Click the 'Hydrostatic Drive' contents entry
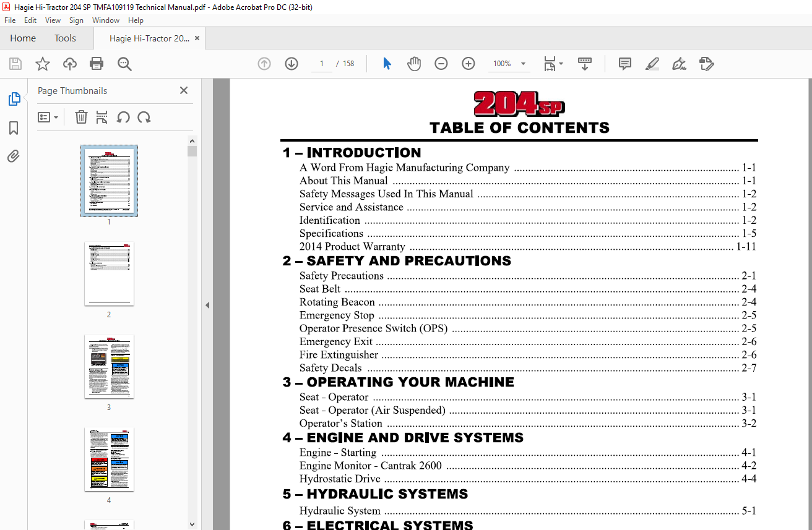This screenshot has height=530, width=812. (340, 479)
